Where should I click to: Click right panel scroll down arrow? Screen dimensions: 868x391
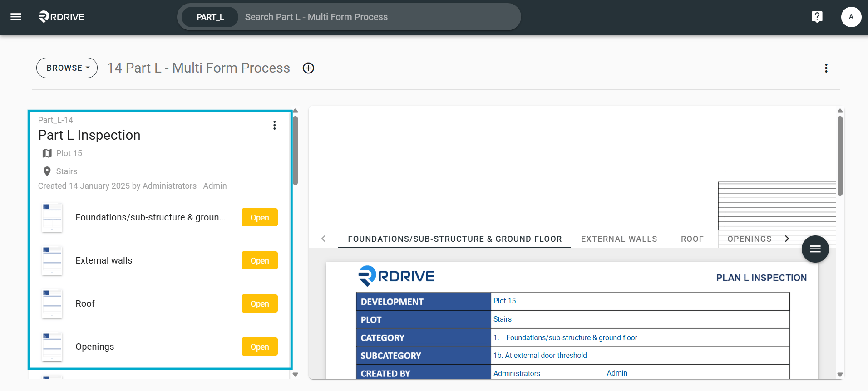click(840, 375)
